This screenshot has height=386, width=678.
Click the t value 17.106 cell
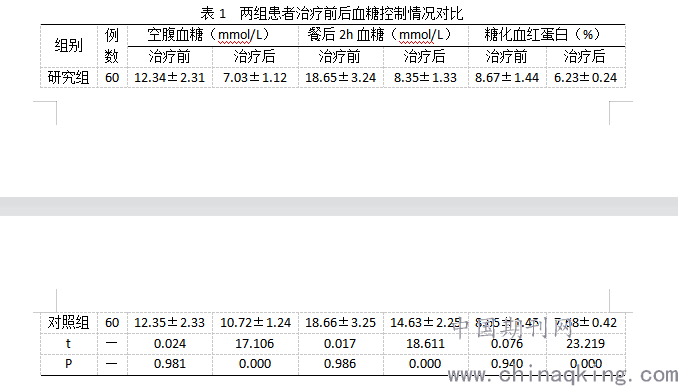[x=255, y=344]
